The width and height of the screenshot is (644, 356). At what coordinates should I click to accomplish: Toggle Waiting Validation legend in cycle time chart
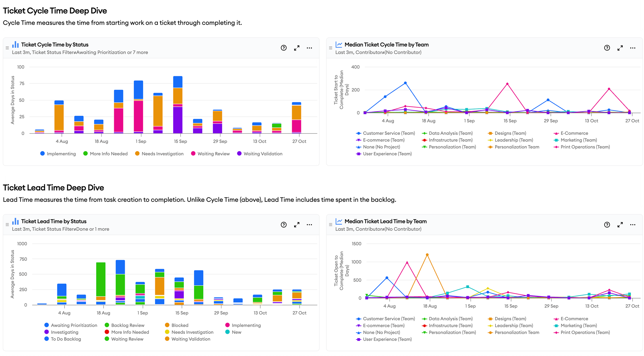click(263, 154)
